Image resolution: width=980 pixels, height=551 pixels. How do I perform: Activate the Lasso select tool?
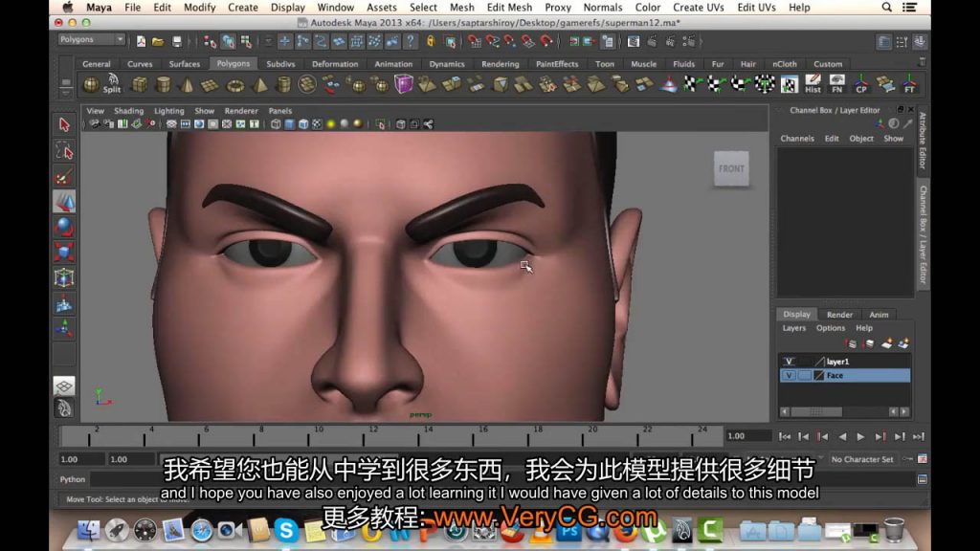[64, 150]
